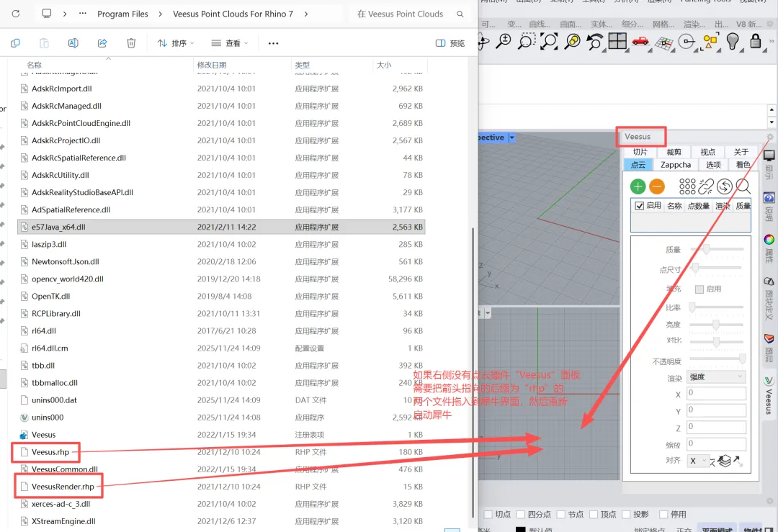This screenshot has height=532, width=778.
Task: Add a point cloud with green plus
Action: click(638, 186)
